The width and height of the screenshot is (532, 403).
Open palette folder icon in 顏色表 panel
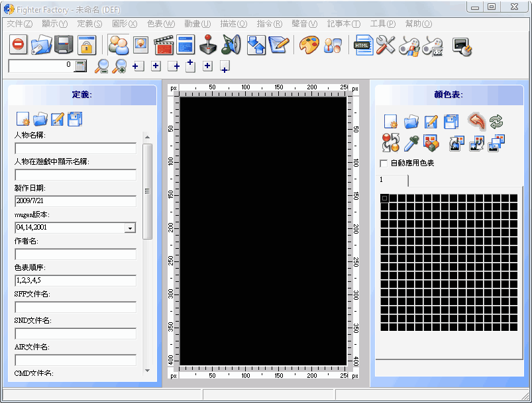[x=411, y=122]
